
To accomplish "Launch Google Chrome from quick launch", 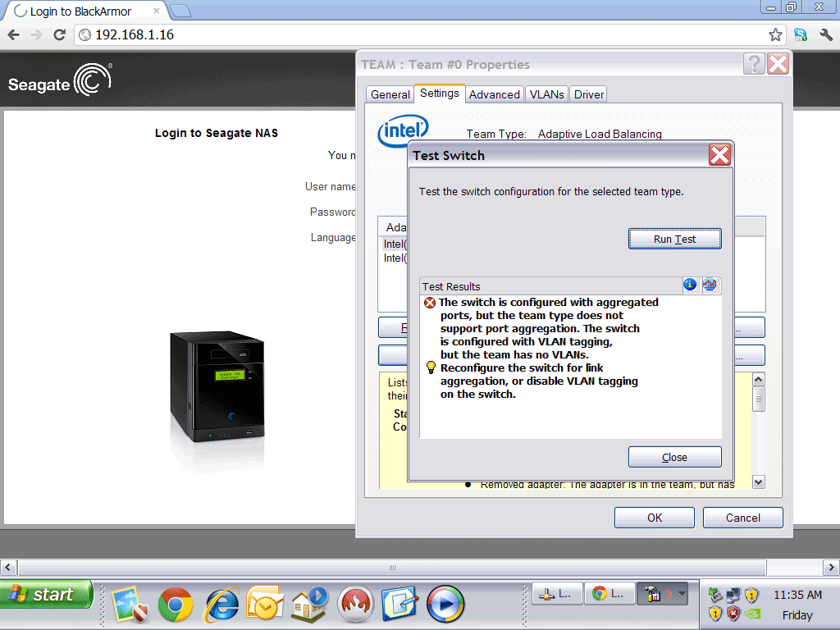I will point(176,605).
